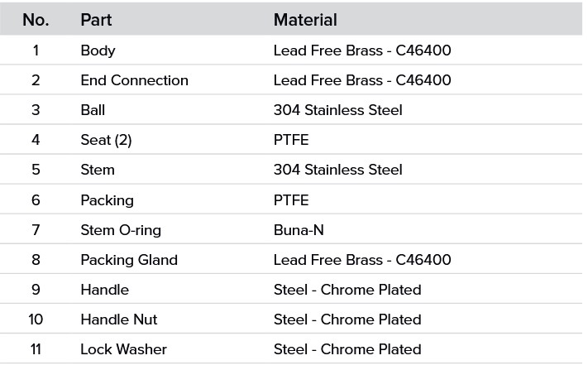This screenshot has height=370, width=588.
Task: Select the 'End Connection' part cell
Action: 134,80
